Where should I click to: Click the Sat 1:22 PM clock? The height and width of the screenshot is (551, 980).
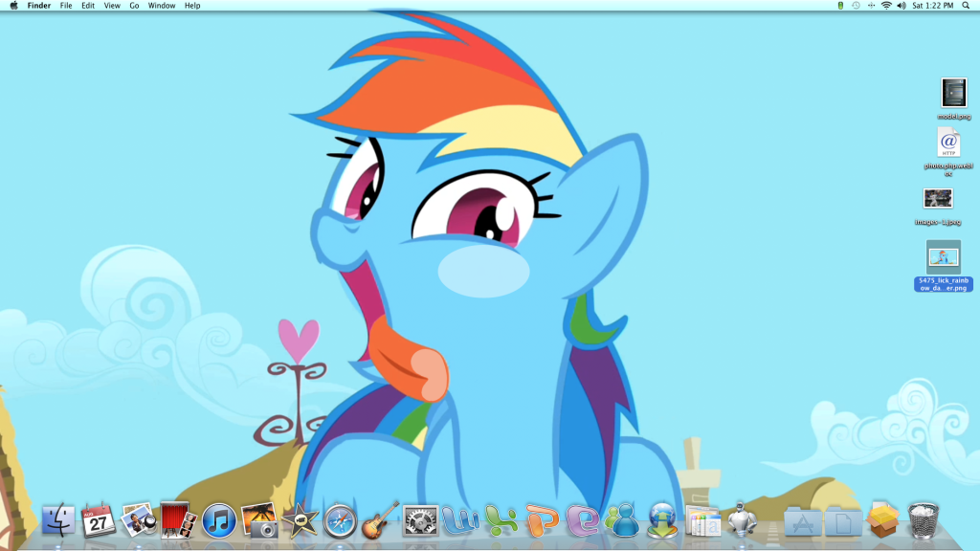pos(932,6)
